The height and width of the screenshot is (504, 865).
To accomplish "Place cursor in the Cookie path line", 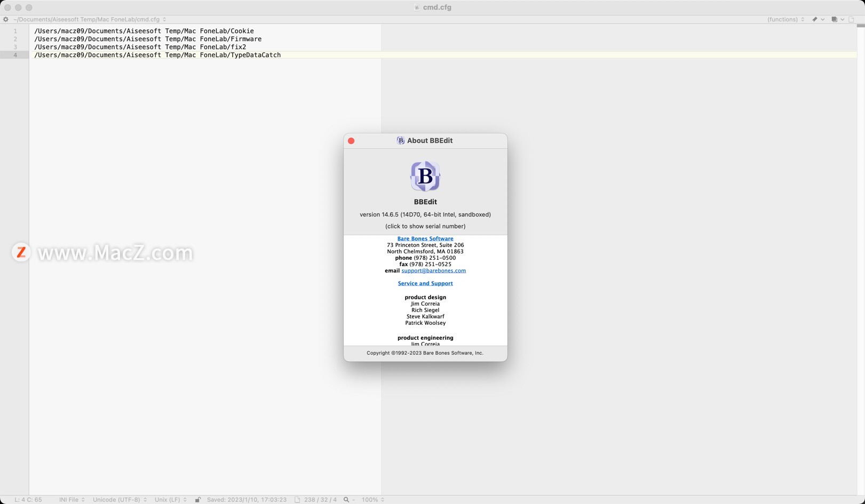I will pos(144,31).
